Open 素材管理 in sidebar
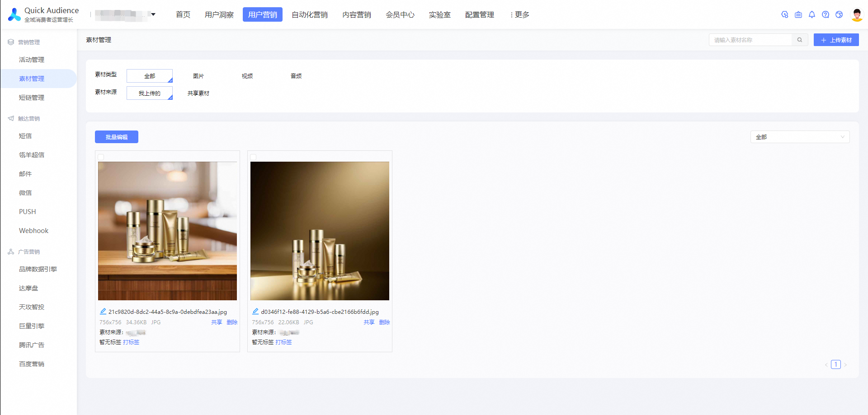The height and width of the screenshot is (415, 868). [32, 79]
